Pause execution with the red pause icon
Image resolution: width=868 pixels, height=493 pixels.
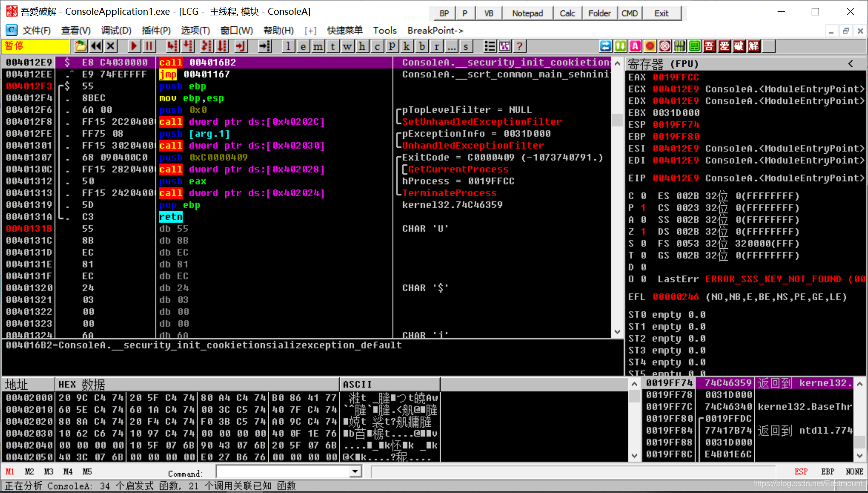(x=149, y=46)
